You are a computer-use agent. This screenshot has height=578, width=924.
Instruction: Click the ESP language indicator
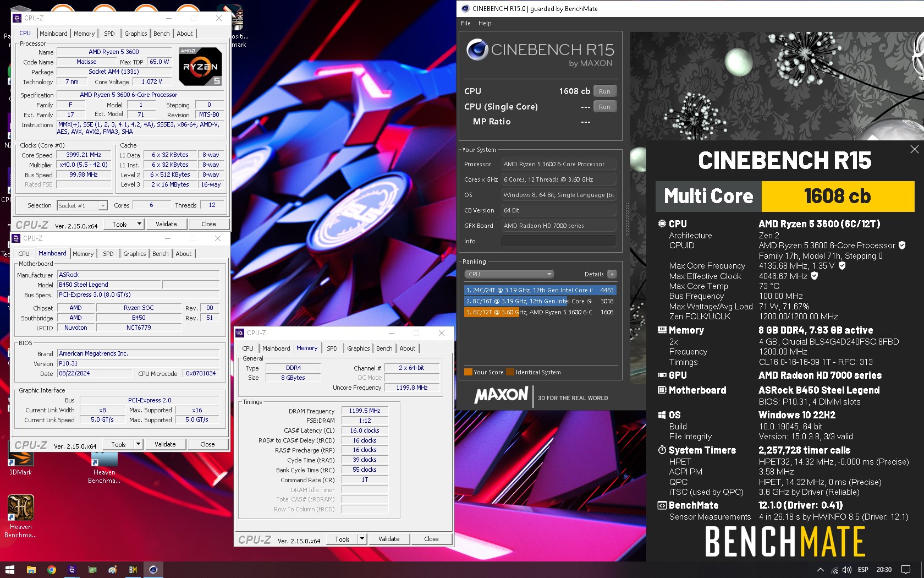pyautogui.click(x=863, y=570)
